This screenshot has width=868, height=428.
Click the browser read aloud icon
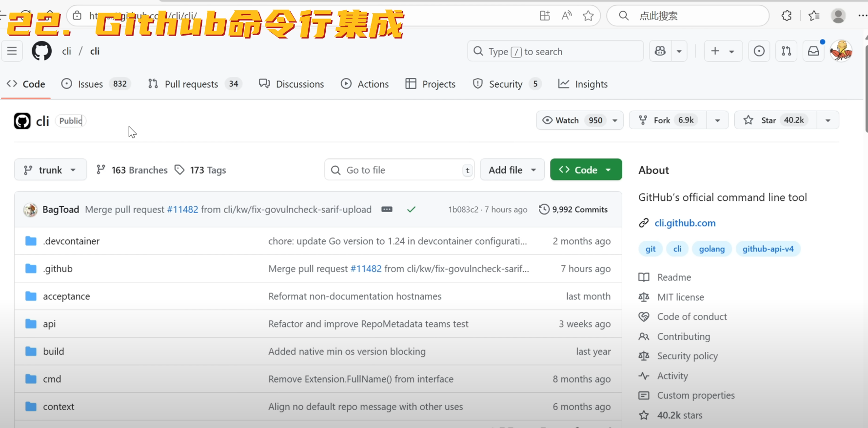567,16
